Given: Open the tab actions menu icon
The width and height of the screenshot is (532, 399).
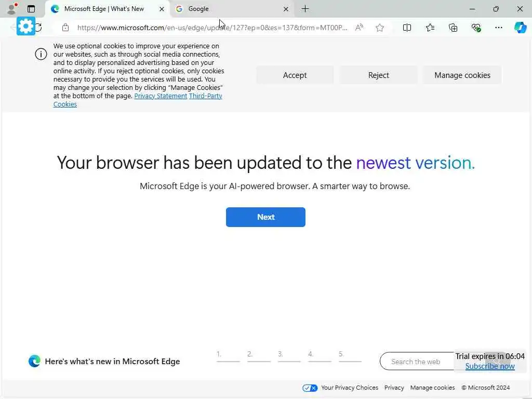Looking at the screenshot, I should pyautogui.click(x=31, y=9).
